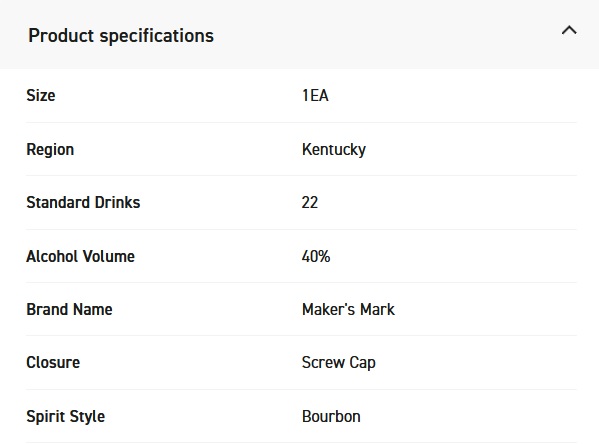The width and height of the screenshot is (599, 444).
Task: Click the Kentucky region value
Action: (x=334, y=149)
